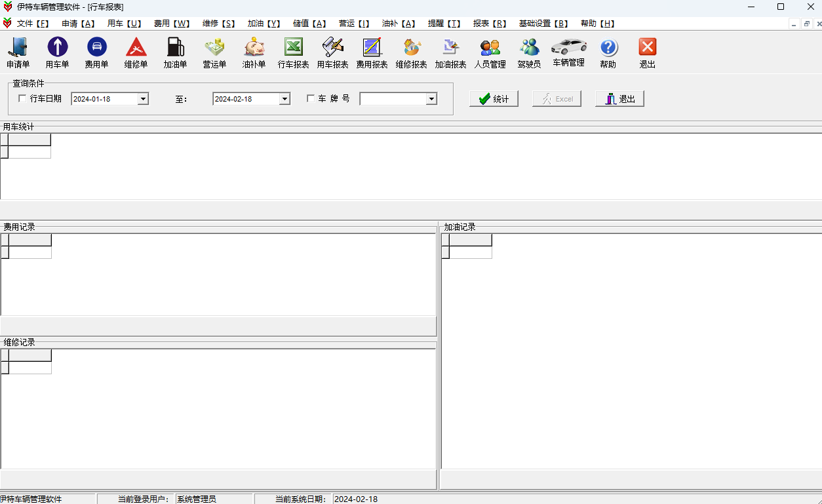822x504 pixels.
Task: Open the 用车报表 usage report icon
Action: [x=332, y=53]
